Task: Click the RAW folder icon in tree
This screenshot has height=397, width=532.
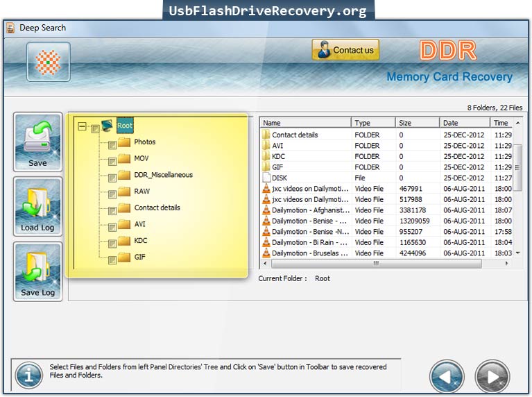Action: click(124, 191)
